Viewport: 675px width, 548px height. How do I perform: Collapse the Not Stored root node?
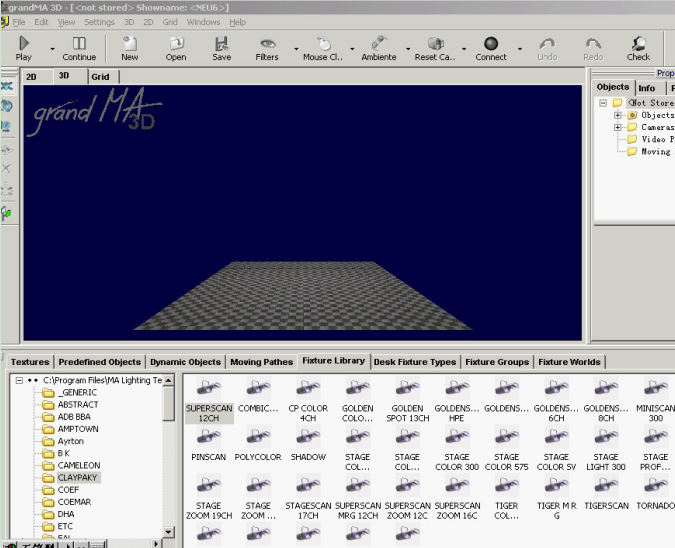(603, 103)
